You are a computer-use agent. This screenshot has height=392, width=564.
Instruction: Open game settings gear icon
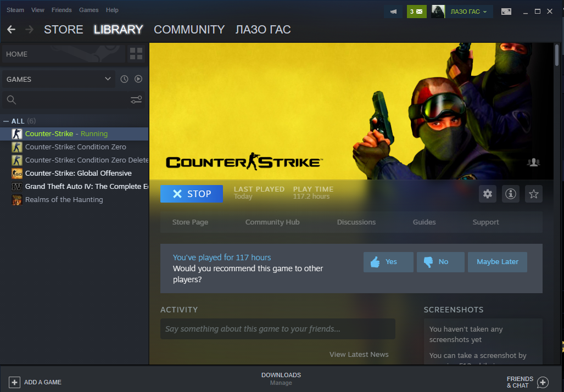[487, 194]
